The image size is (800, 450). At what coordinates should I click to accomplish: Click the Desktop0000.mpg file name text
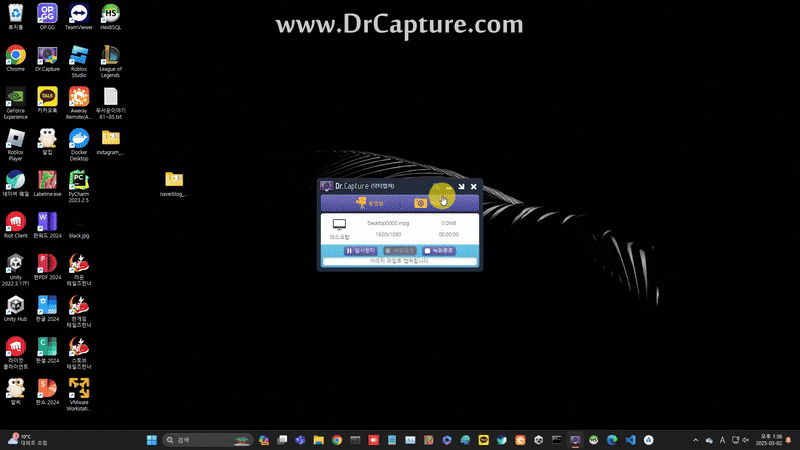tap(388, 223)
